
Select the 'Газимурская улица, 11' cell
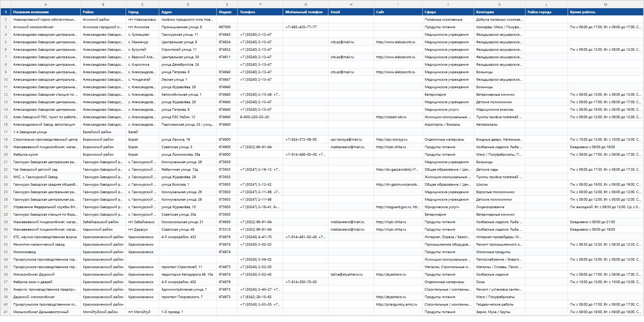tap(188, 35)
